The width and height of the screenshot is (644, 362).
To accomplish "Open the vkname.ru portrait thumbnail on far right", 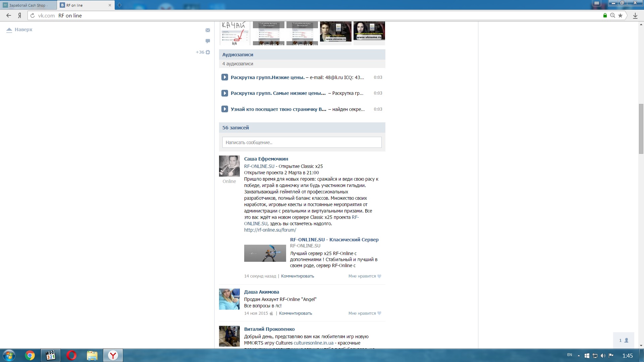I will [369, 32].
